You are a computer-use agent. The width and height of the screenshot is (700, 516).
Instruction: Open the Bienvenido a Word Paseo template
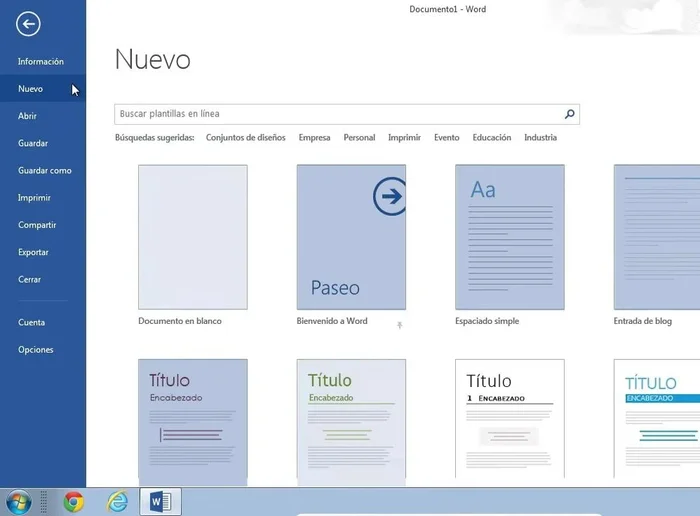[x=351, y=237]
